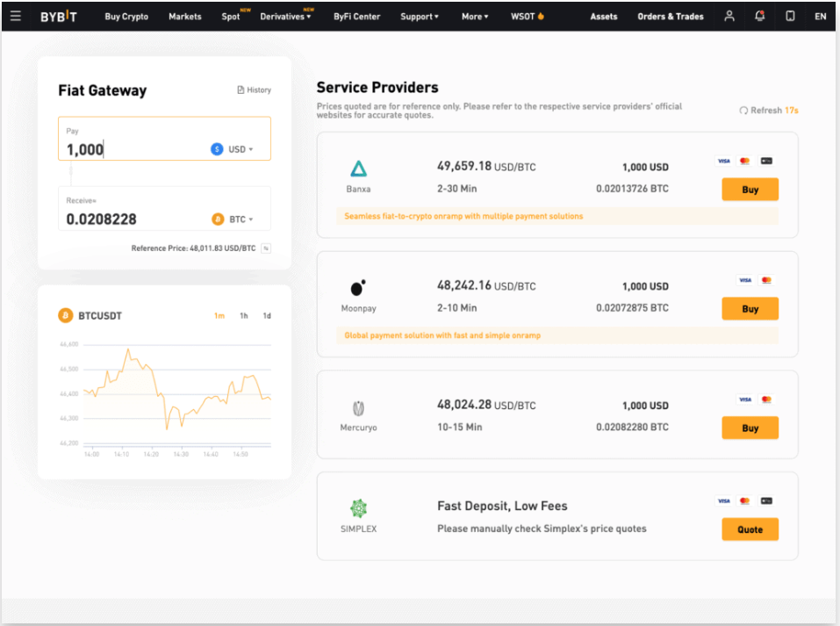840x626 pixels.
Task: Click the orange BTC coin icon in Receive
Action: (x=218, y=219)
